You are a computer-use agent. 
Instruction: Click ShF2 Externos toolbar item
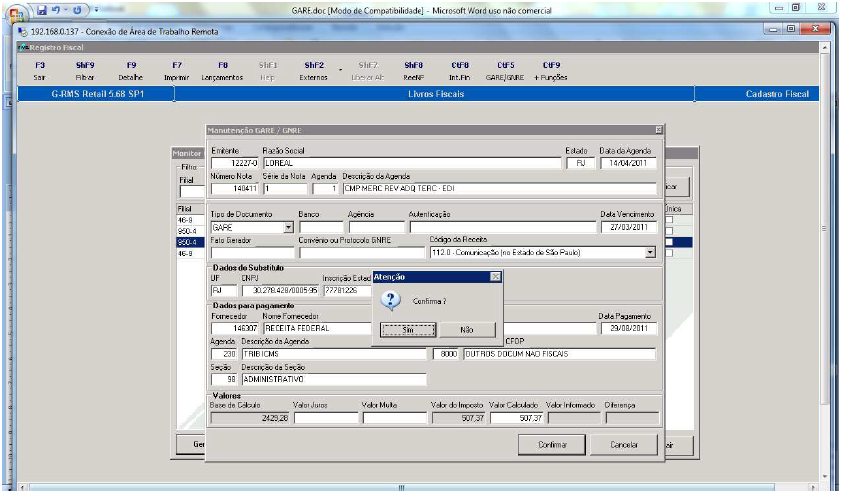314,71
